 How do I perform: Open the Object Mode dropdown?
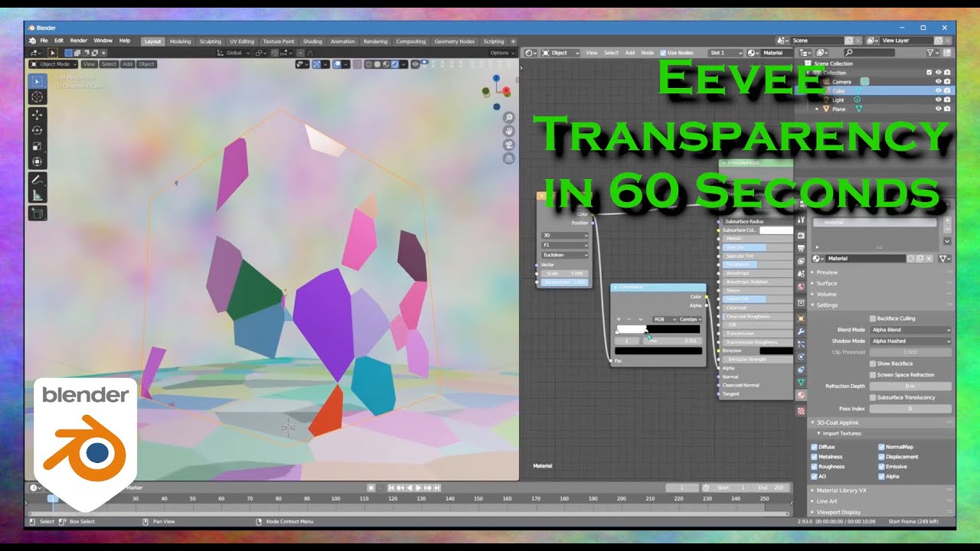tap(54, 64)
